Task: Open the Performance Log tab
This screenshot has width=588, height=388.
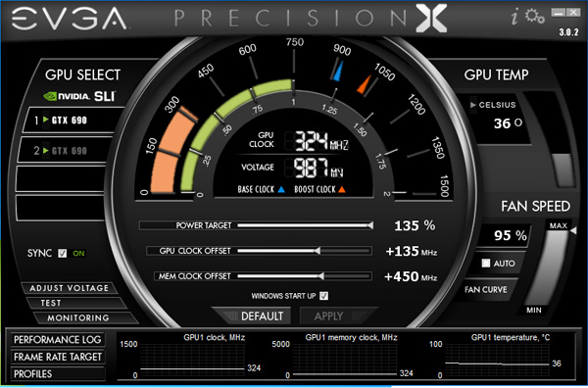Action: point(58,340)
